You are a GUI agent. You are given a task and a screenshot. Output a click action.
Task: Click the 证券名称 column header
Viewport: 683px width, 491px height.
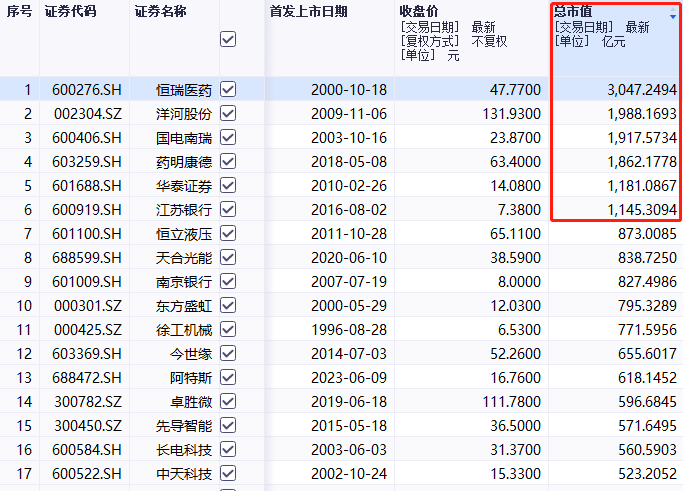[x=161, y=11]
